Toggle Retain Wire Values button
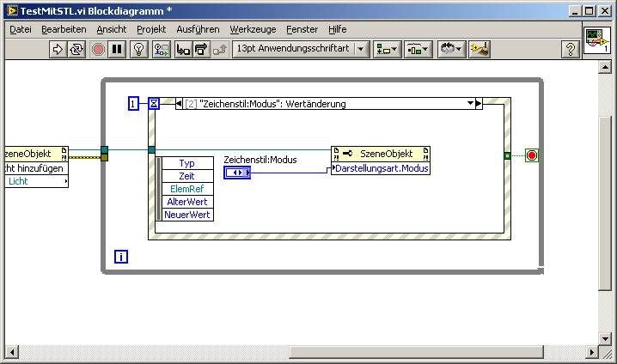 [x=162, y=49]
